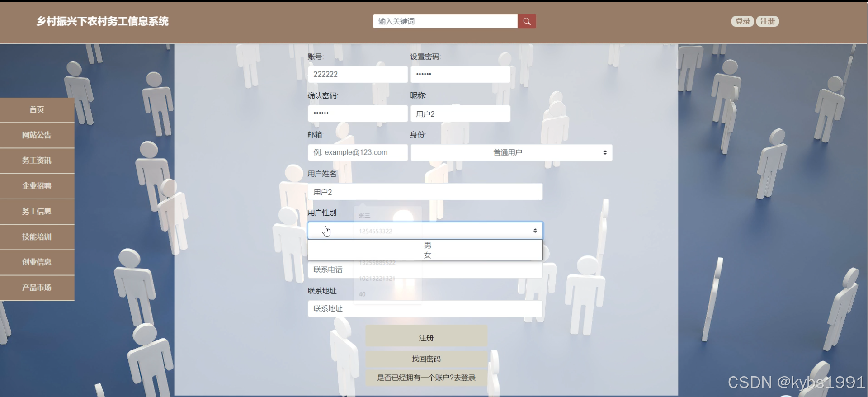Click the 设置密码 password field

click(x=460, y=74)
